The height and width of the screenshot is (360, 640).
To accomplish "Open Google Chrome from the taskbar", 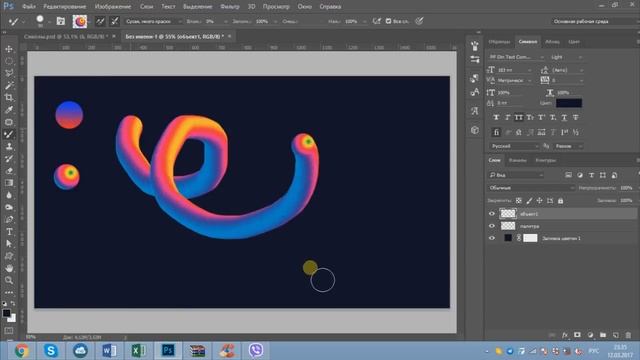I will pos(21,351).
